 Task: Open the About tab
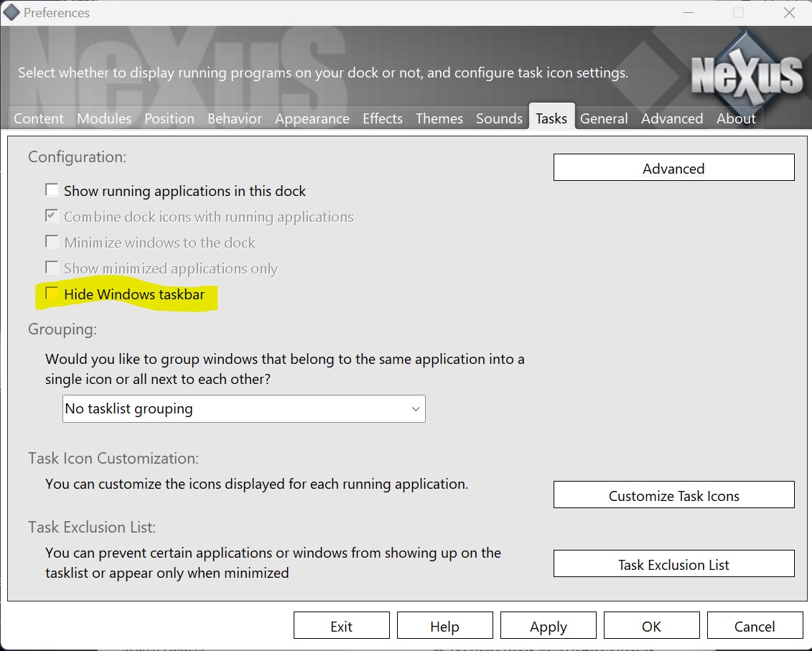click(736, 118)
